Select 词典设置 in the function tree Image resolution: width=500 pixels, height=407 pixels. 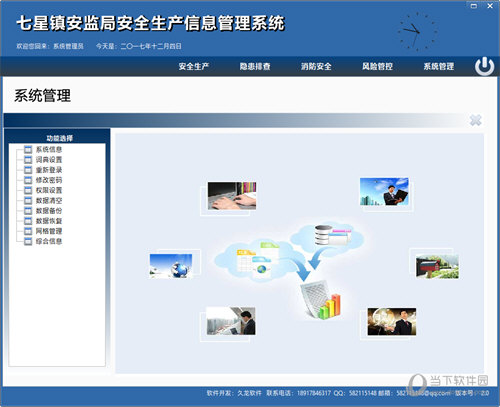point(49,160)
